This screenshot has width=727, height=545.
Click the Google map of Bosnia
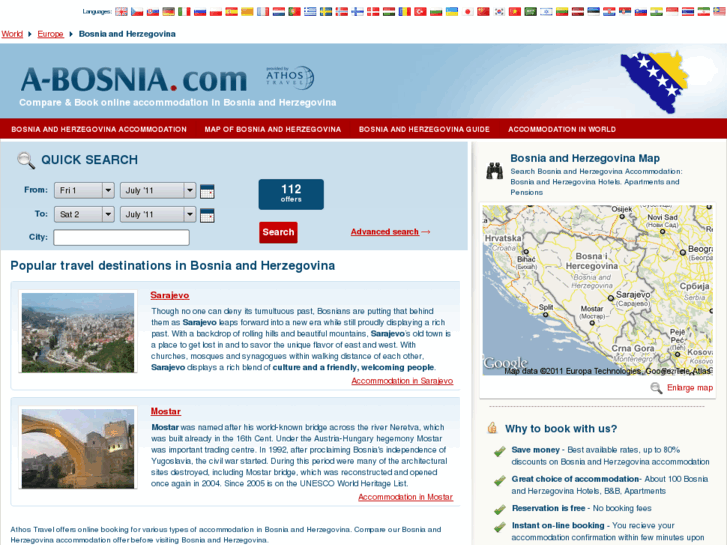598,290
